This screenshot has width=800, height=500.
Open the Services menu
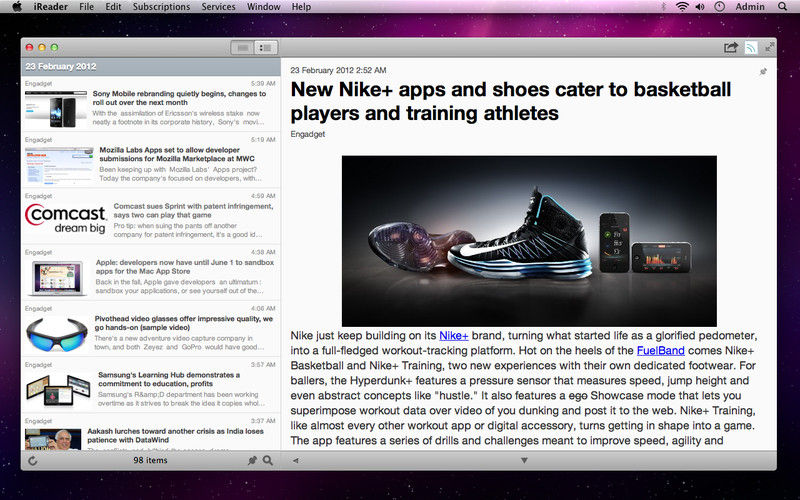click(x=218, y=7)
